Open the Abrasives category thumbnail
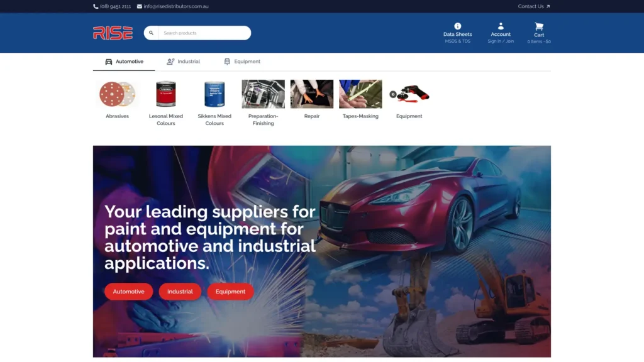Viewport: 644px width, 362px height. pos(117,94)
